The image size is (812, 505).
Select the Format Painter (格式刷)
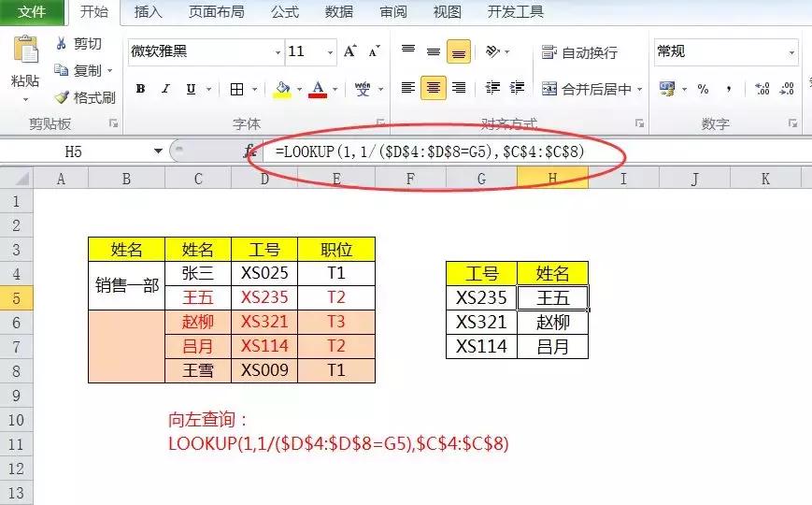[x=85, y=97]
